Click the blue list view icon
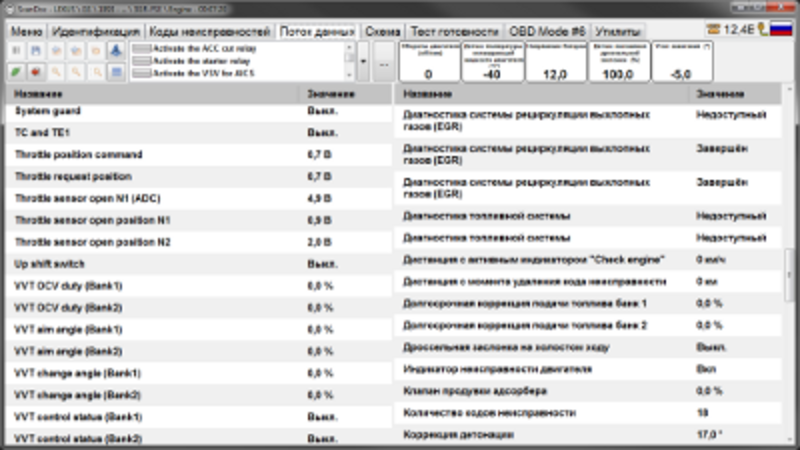Viewport: 800px width, 450px height. tap(115, 72)
